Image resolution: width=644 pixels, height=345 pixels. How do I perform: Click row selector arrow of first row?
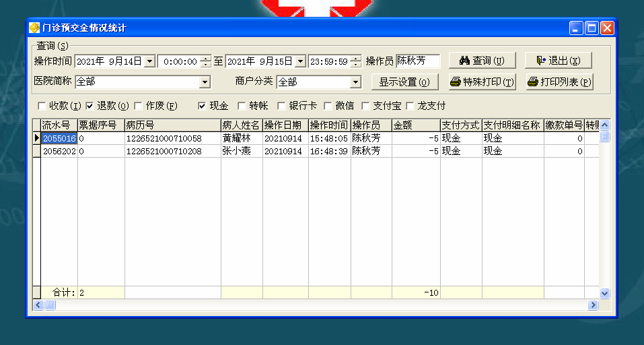coord(37,139)
